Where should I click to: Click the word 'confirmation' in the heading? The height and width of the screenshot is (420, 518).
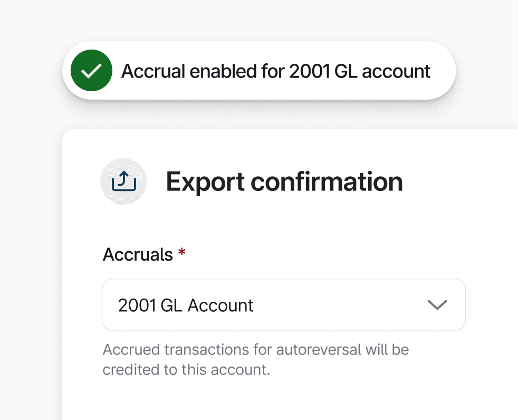327,182
